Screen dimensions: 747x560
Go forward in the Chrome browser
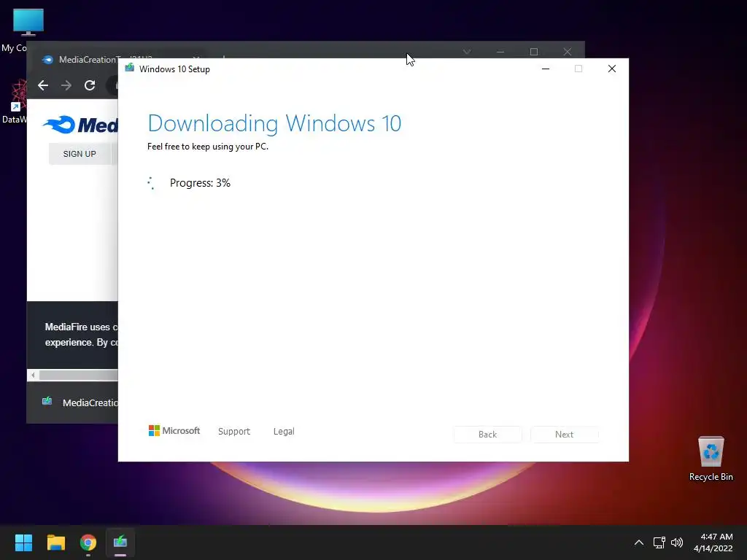click(66, 85)
